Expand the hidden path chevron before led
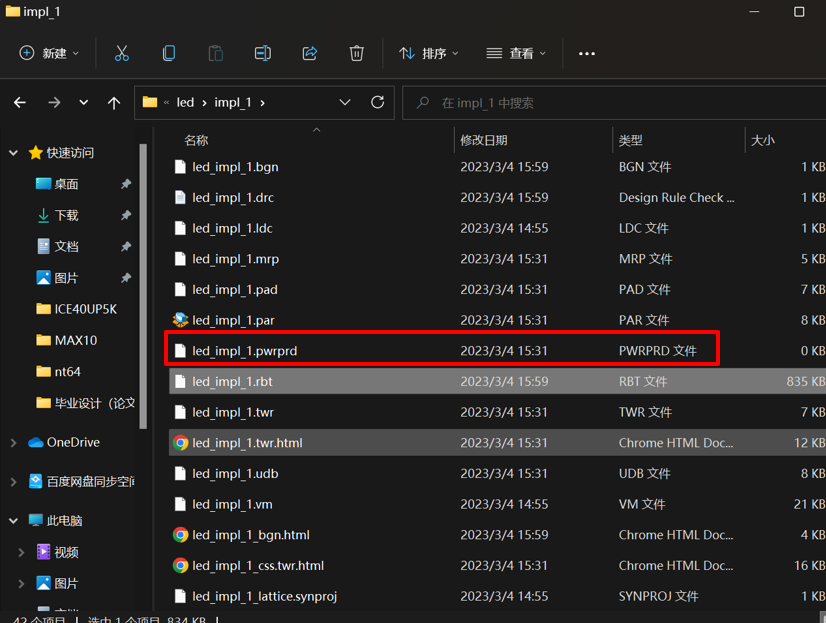 click(x=166, y=102)
